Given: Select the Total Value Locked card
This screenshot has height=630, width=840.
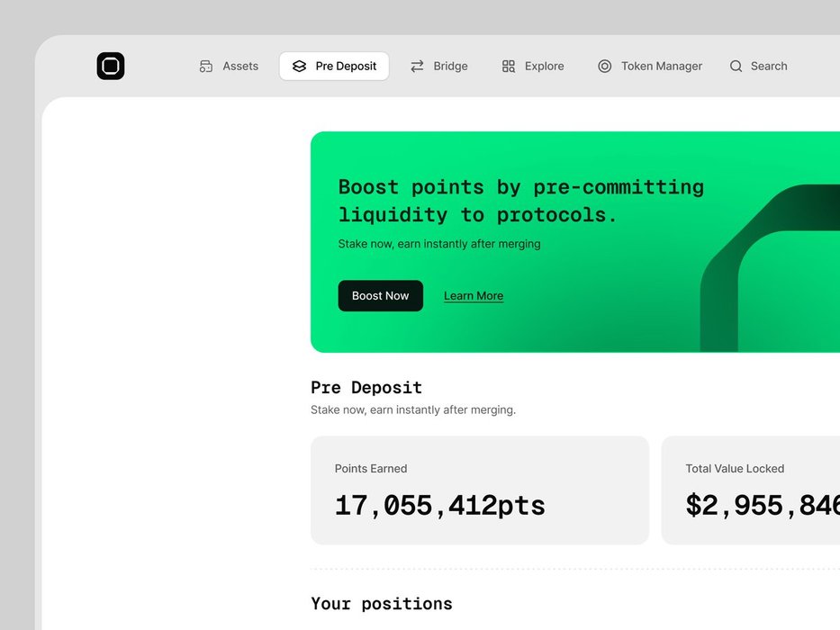Looking at the screenshot, I should (x=751, y=490).
